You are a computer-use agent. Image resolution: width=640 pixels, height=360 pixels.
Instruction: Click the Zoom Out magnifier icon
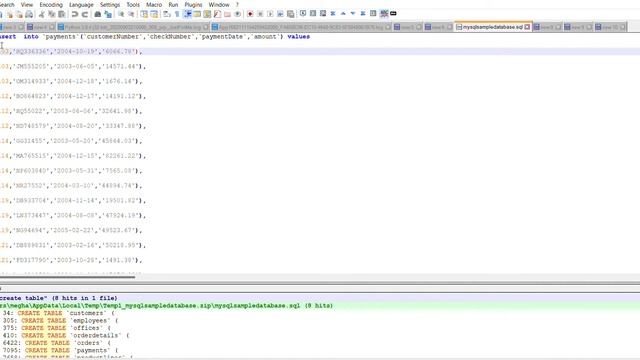(x=131, y=14)
